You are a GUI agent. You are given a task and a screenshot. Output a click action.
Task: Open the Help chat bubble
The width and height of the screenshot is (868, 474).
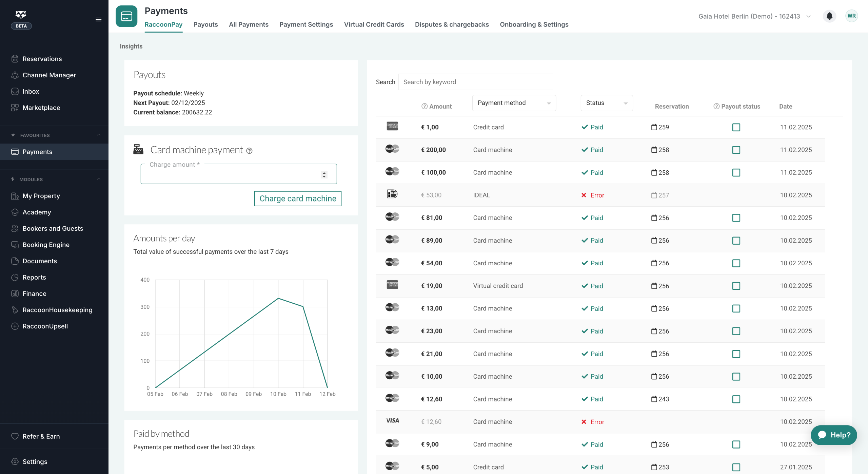click(834, 435)
